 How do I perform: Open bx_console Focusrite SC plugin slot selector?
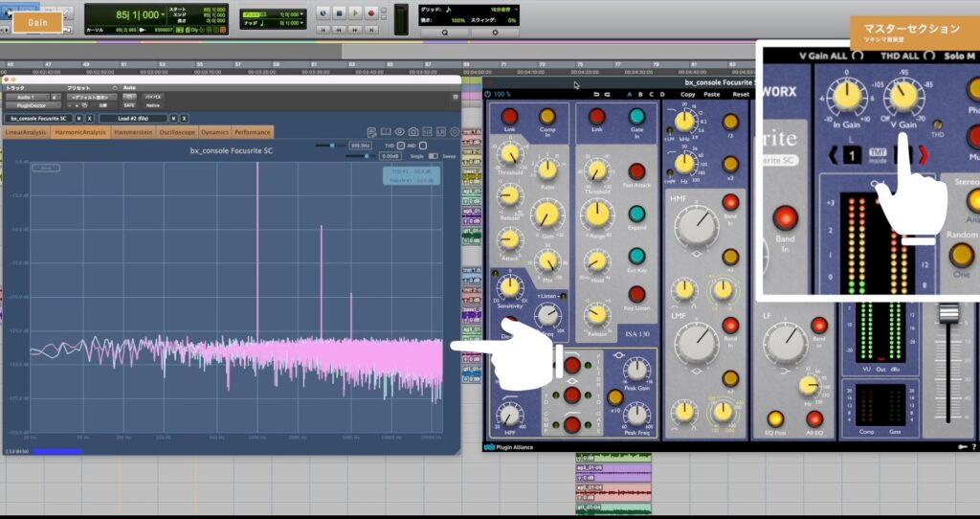coord(38,118)
